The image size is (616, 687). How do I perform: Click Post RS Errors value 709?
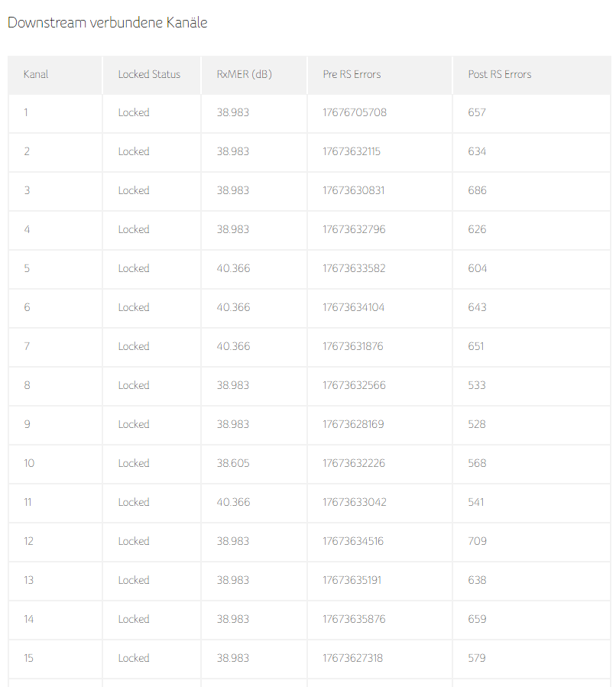[x=478, y=541]
